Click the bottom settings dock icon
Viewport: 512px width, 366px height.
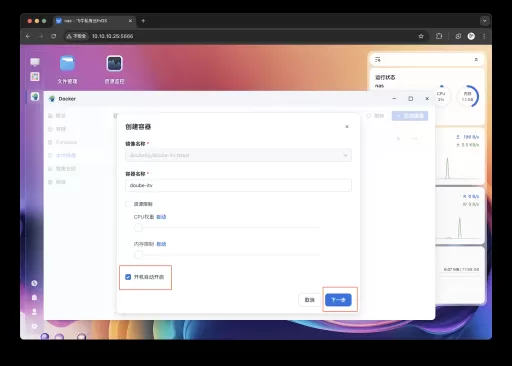point(34,326)
